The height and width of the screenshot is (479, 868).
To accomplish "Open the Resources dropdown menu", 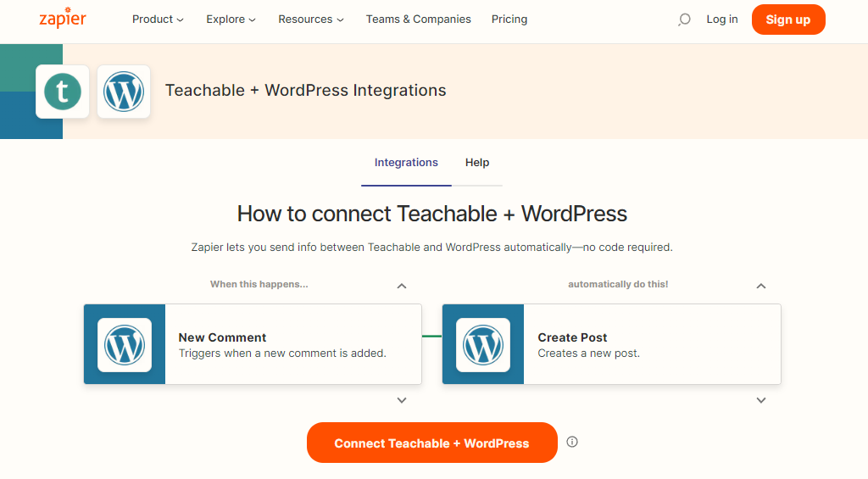I will pos(311,19).
